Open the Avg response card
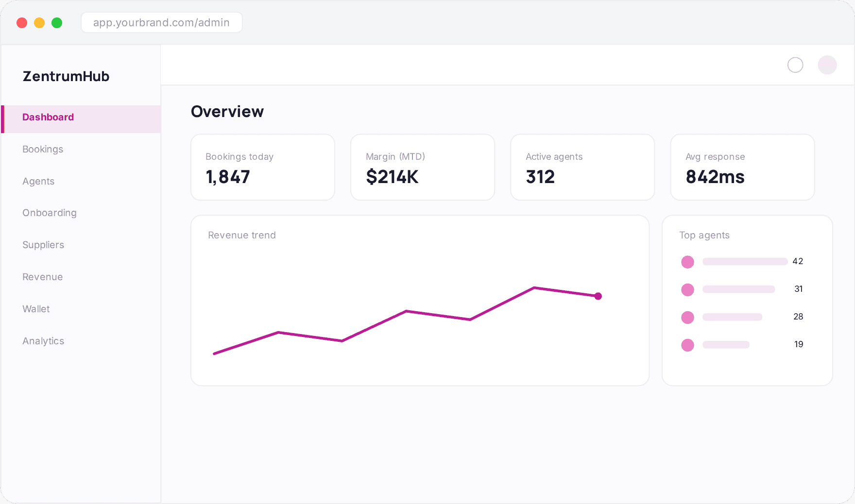 (742, 167)
